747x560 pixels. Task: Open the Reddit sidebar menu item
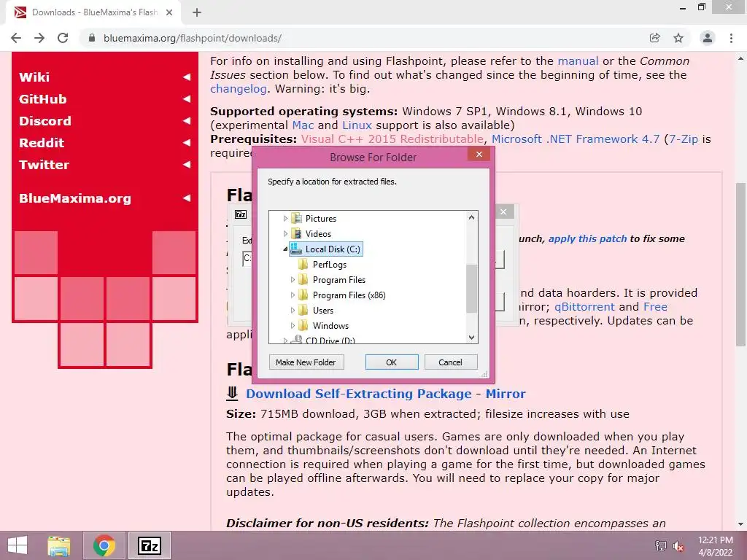(x=104, y=143)
